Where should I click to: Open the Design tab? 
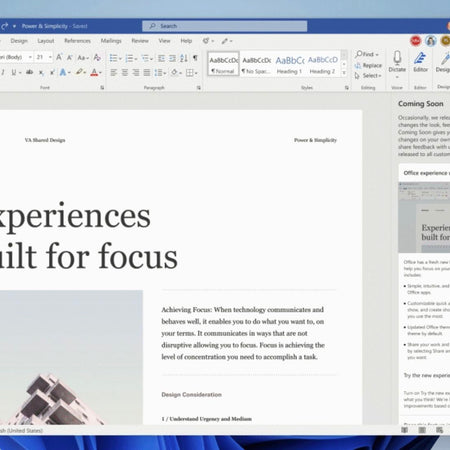click(19, 41)
